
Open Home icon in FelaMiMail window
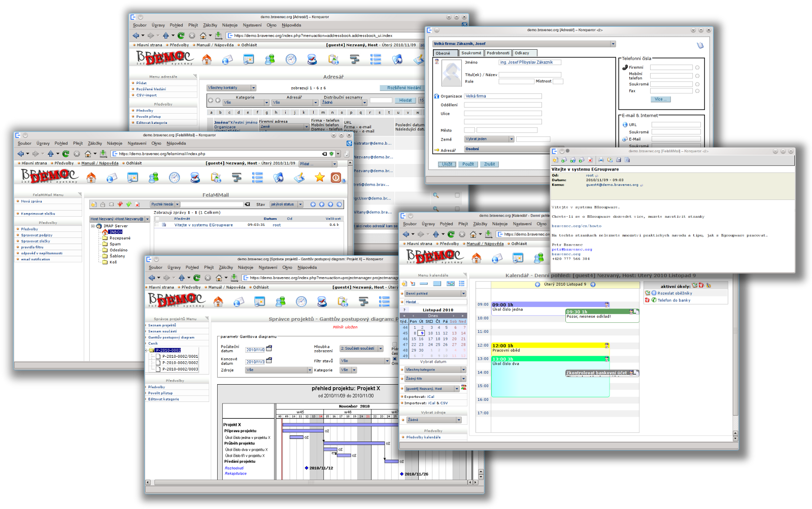pyautogui.click(x=91, y=177)
